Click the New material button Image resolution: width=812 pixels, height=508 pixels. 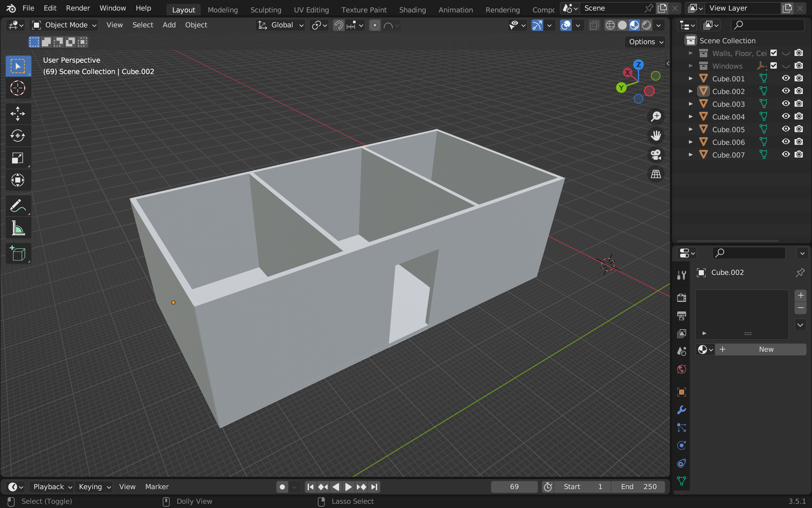click(766, 349)
